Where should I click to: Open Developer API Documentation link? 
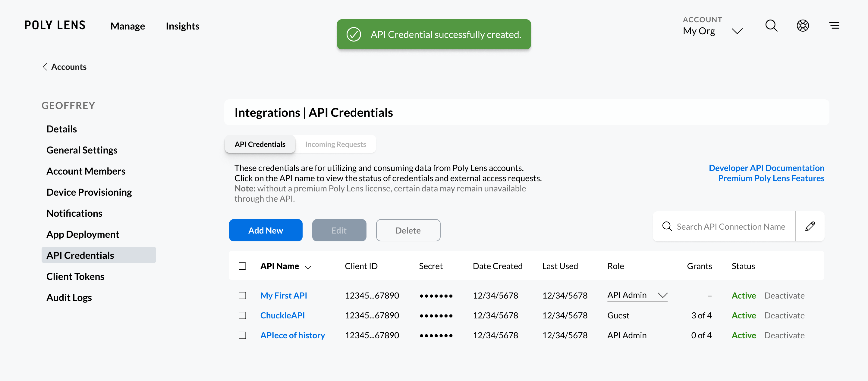click(x=766, y=168)
